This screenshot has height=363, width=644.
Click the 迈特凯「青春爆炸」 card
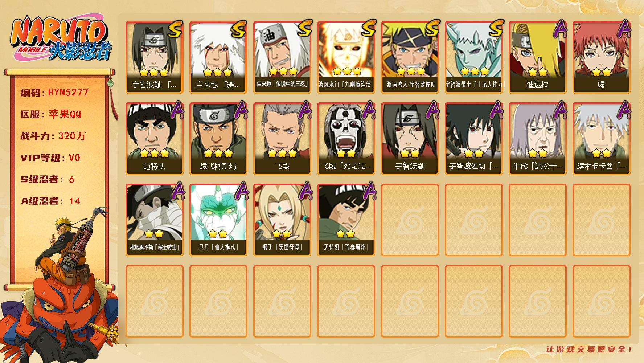(x=346, y=220)
